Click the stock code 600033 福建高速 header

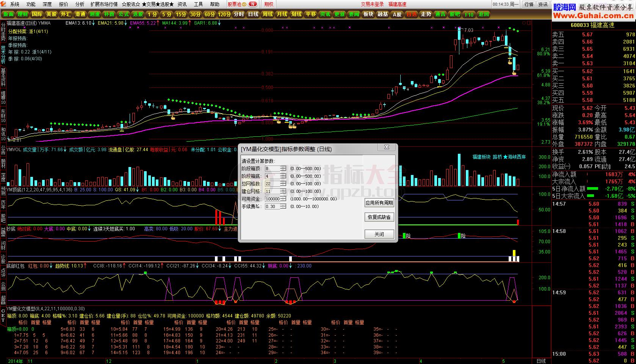(592, 25)
